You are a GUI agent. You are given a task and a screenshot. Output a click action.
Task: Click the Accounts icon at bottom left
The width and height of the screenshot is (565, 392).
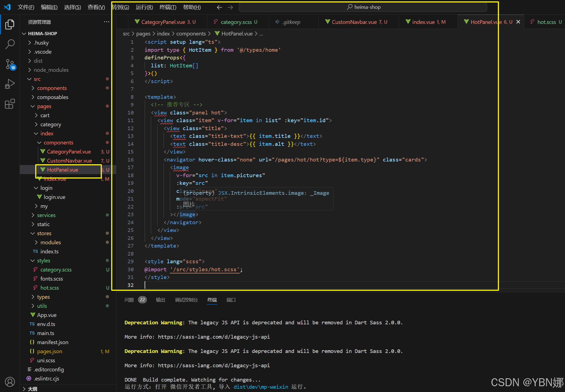click(10, 382)
